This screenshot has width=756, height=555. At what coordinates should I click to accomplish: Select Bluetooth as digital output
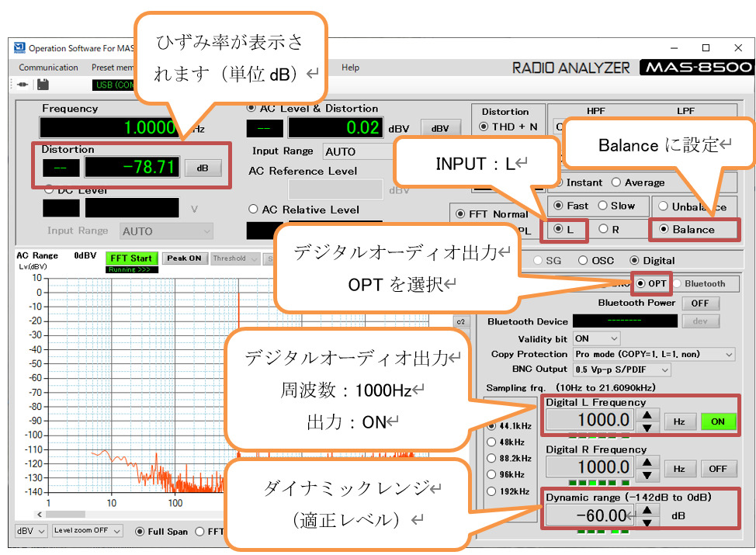pyautogui.click(x=678, y=284)
